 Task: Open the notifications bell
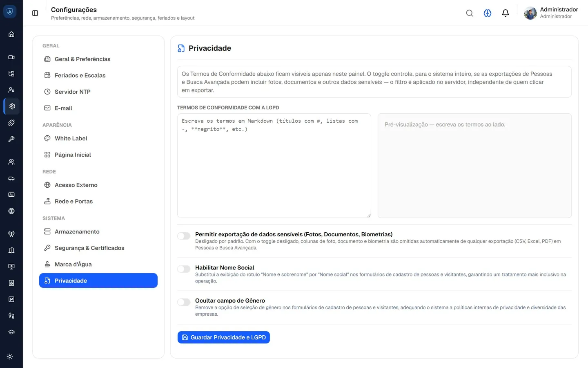pyautogui.click(x=506, y=13)
